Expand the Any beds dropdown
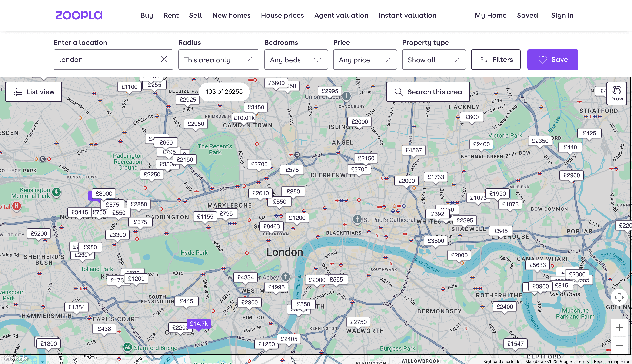 296,60
